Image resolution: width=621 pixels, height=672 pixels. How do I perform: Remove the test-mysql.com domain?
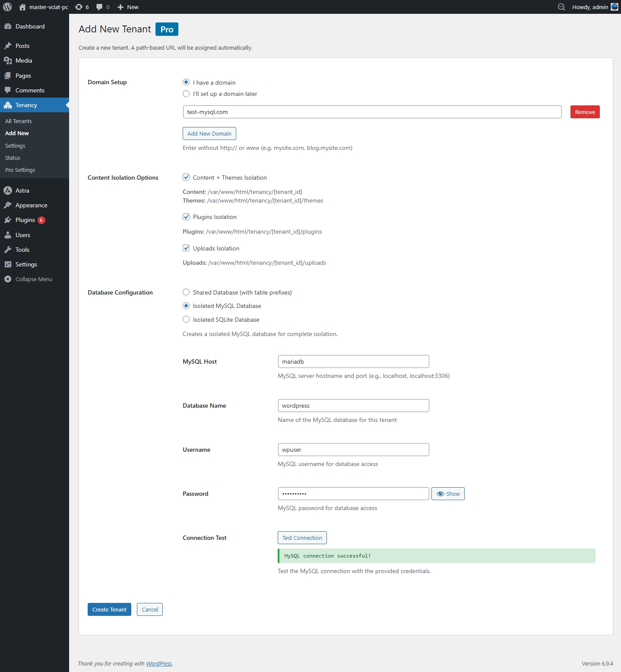(x=585, y=112)
